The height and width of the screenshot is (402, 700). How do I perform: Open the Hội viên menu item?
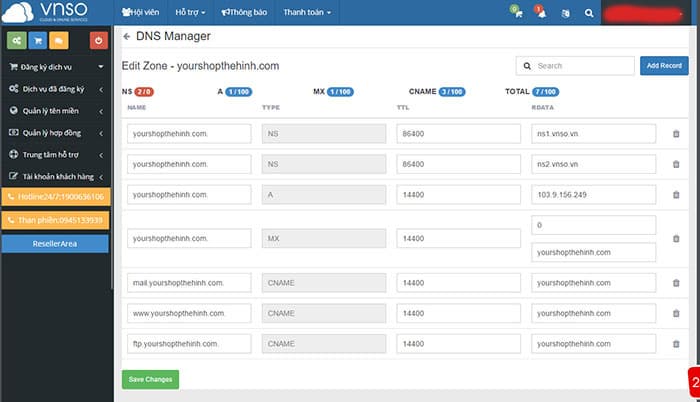[x=141, y=12]
